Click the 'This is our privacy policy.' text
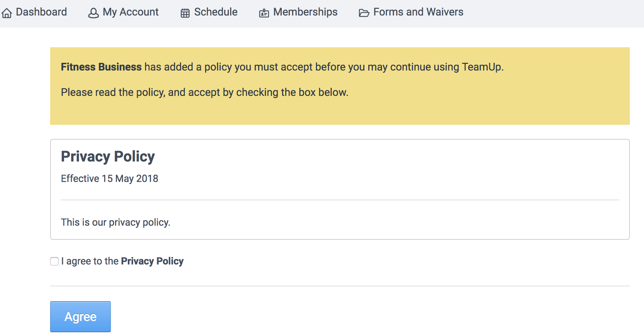The image size is (644, 335). [115, 222]
